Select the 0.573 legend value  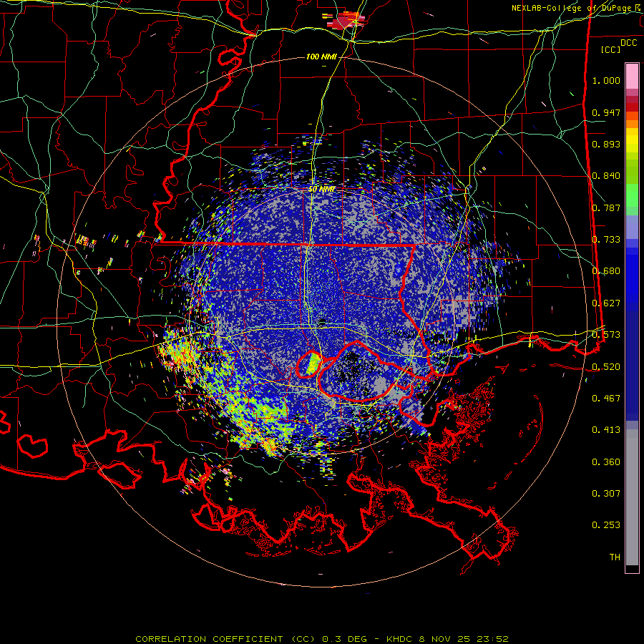(x=606, y=335)
